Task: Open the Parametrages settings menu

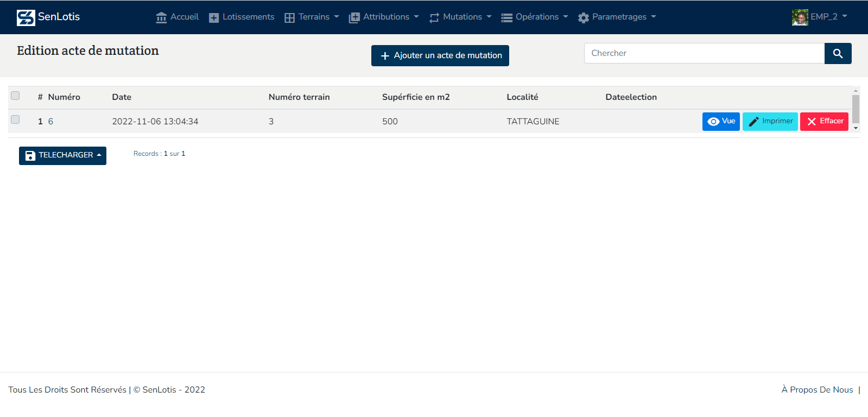Action: (617, 17)
